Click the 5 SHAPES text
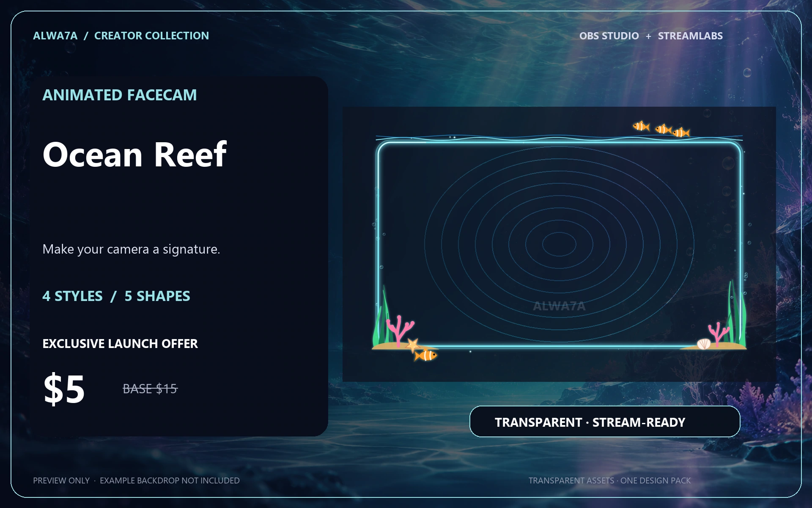 point(157,296)
